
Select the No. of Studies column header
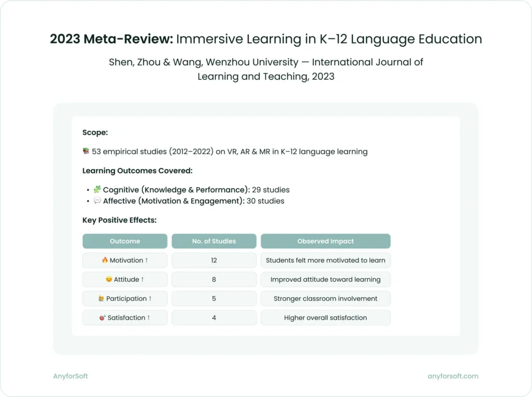click(x=214, y=241)
